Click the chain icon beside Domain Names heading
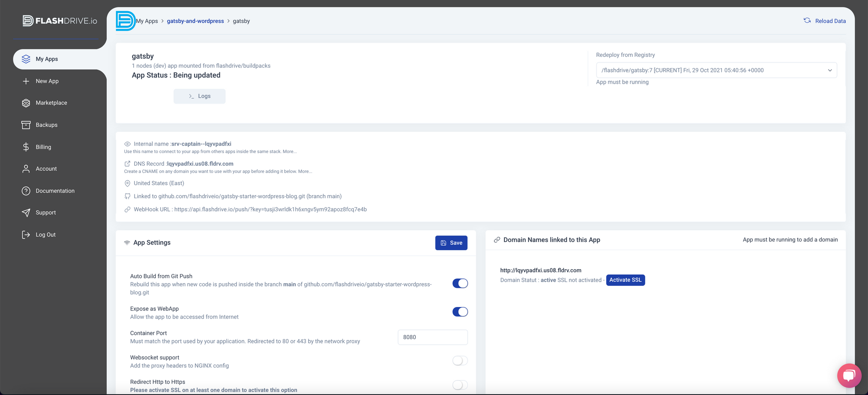Viewport: 868px width, 395px height. pos(497,240)
